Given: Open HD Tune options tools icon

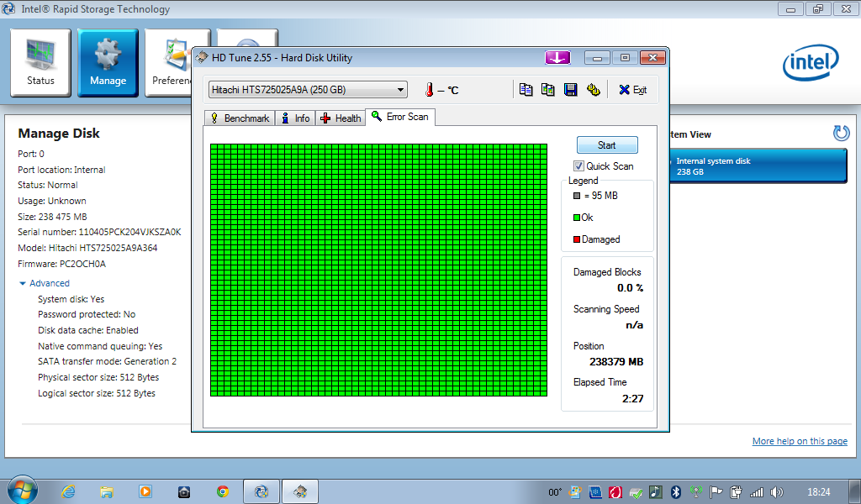Looking at the screenshot, I should point(593,89).
